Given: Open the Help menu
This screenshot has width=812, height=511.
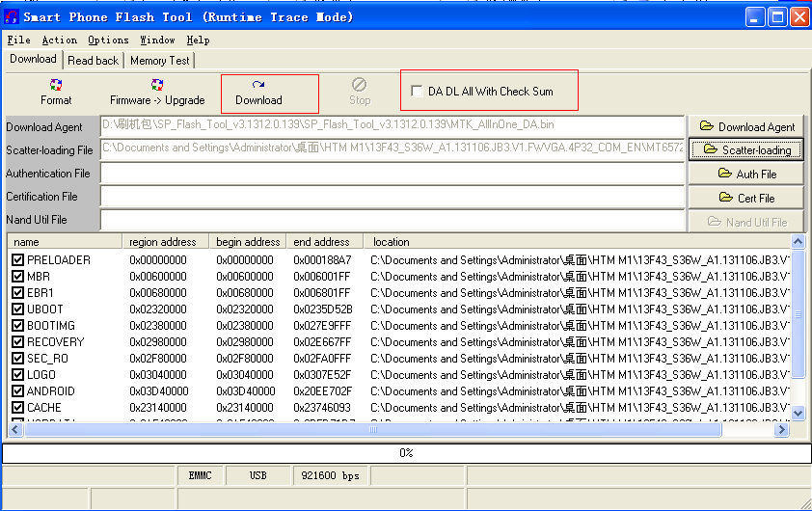Looking at the screenshot, I should click(198, 40).
